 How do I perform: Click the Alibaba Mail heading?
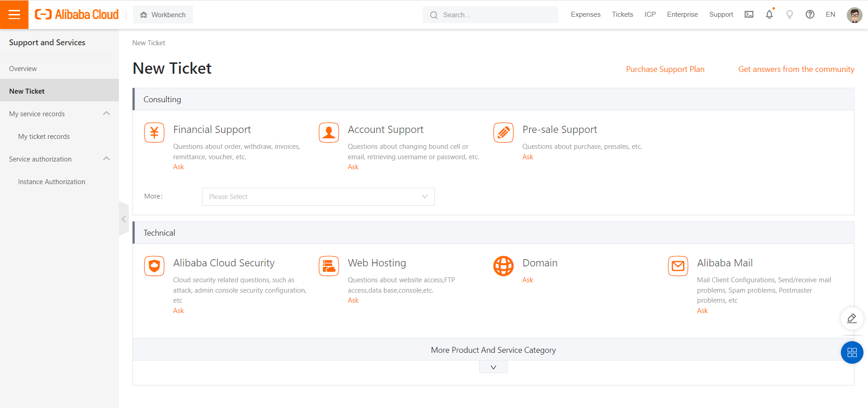point(725,263)
